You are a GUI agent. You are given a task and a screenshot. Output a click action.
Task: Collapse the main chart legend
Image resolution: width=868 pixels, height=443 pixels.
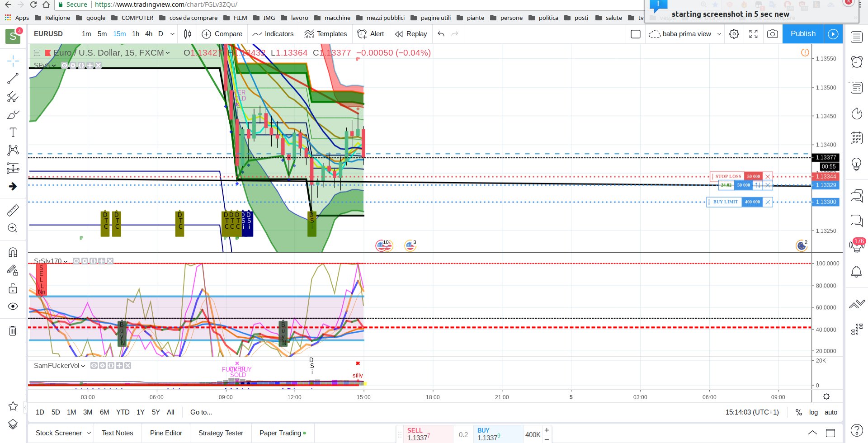(x=37, y=53)
